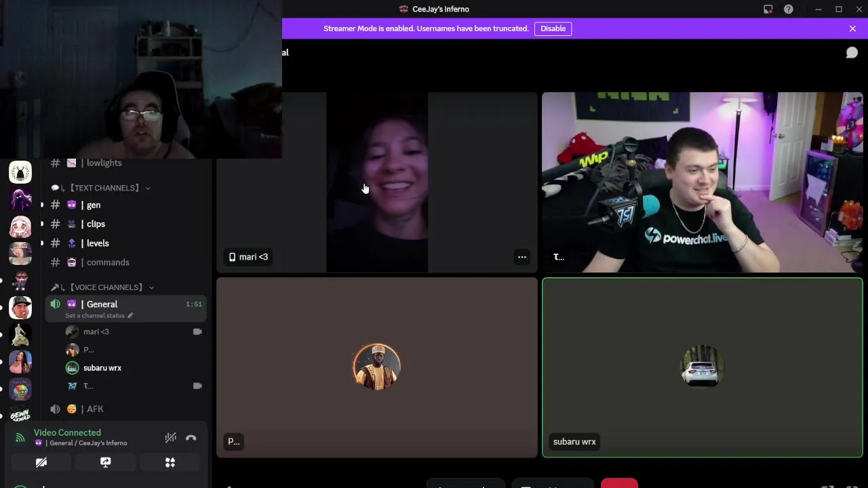The height and width of the screenshot is (488, 868).
Task: Click the connection signal strength icon
Action: point(20,438)
